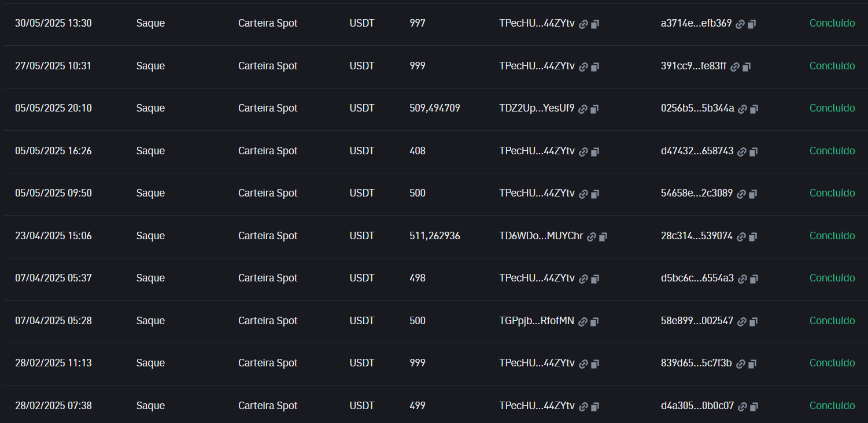Click Concluído status in 28/02/2025 07:38 row
Viewport: 868px width, 423px height.
832,406
